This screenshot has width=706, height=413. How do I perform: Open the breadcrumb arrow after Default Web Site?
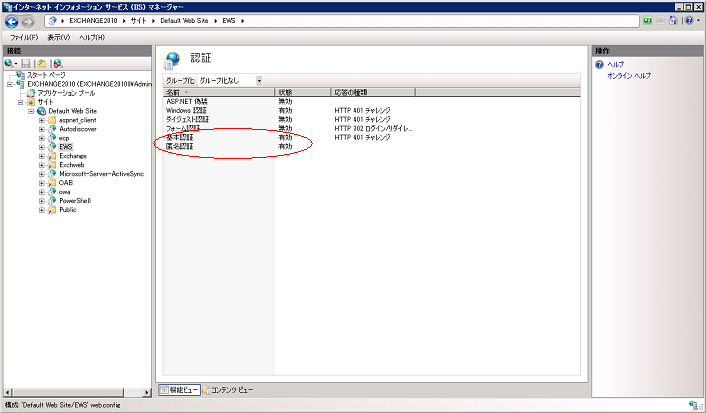215,21
